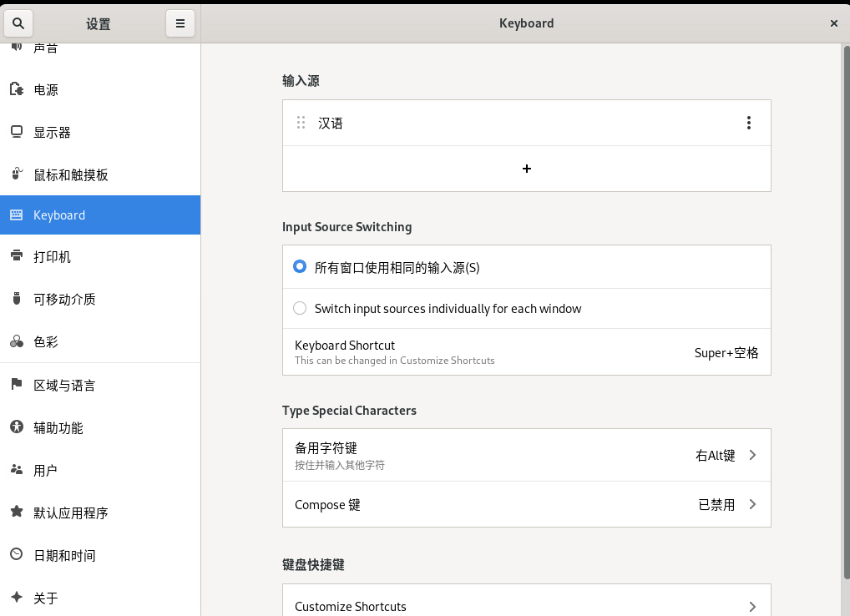Viewport: 850px width, 616px height.
Task: Click the power icon beside 电源
Action: click(16, 89)
